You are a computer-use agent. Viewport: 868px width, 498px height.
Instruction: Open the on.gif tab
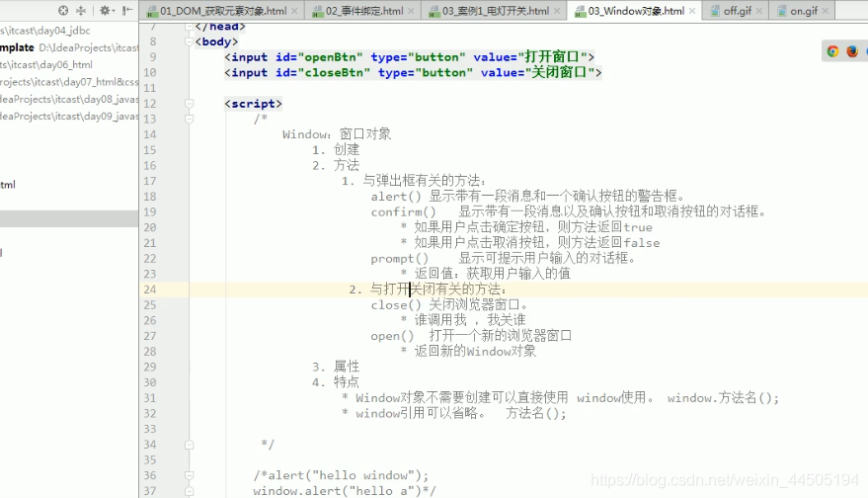pos(804,11)
